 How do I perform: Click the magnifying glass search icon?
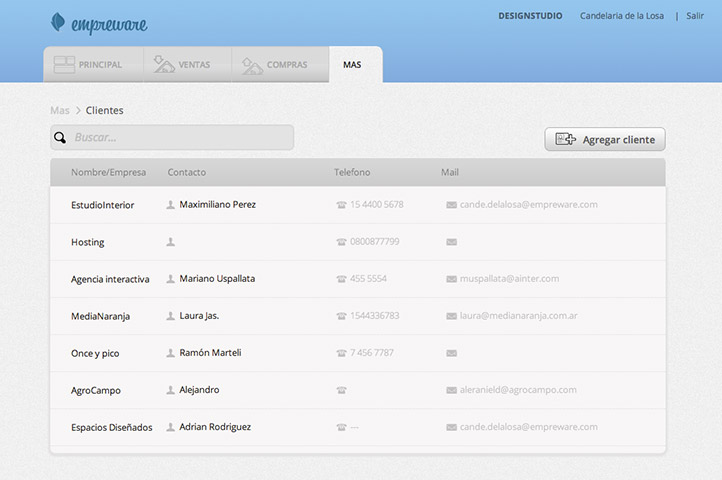pos(61,138)
